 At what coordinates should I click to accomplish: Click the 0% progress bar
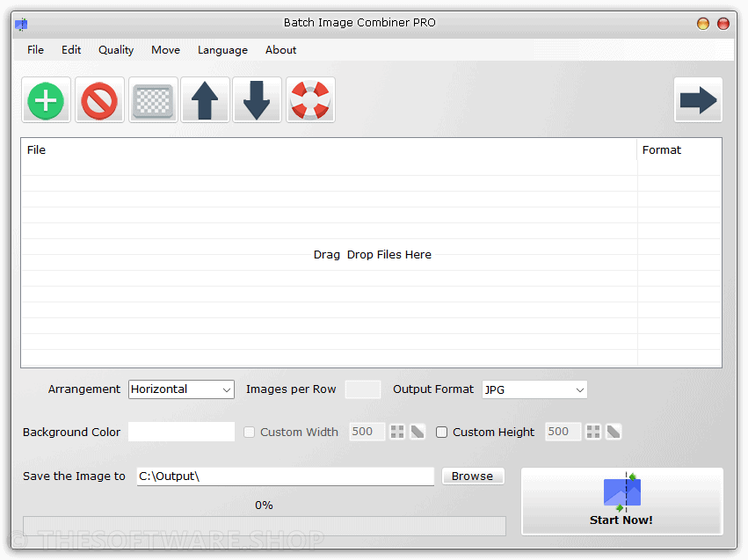[265, 526]
